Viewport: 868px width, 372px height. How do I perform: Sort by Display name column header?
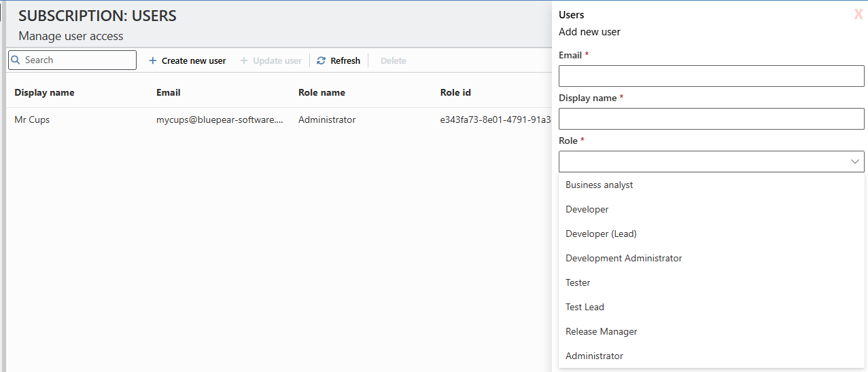(44, 92)
